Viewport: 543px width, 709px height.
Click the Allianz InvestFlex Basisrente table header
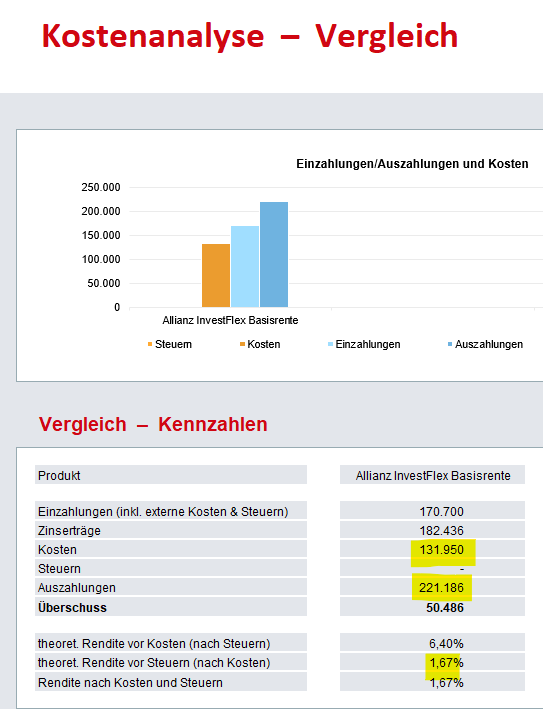pos(433,476)
